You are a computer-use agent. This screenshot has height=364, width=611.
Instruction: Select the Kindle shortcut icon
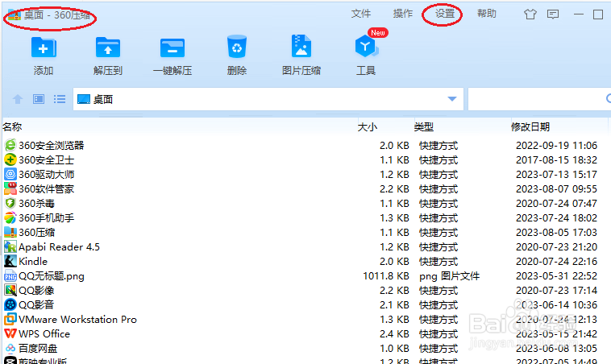10,261
